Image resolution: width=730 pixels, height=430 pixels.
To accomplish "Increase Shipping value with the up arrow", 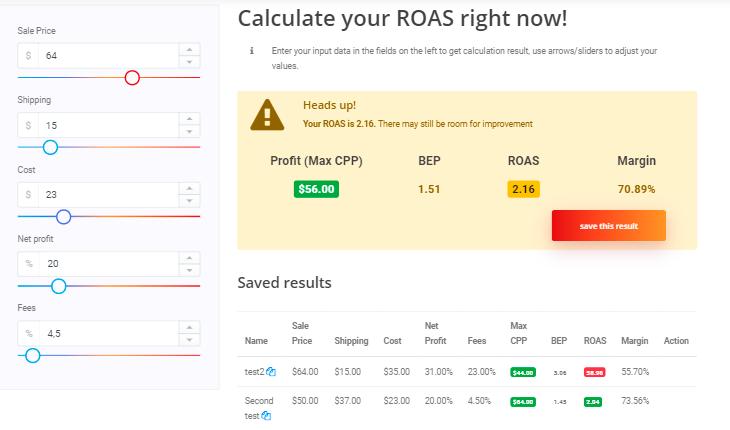I will click(189, 118).
